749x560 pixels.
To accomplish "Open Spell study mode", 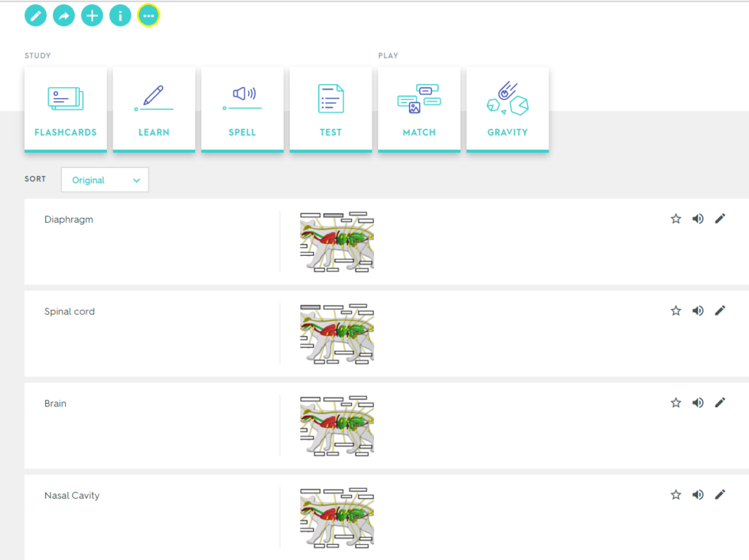I will pyautogui.click(x=242, y=110).
